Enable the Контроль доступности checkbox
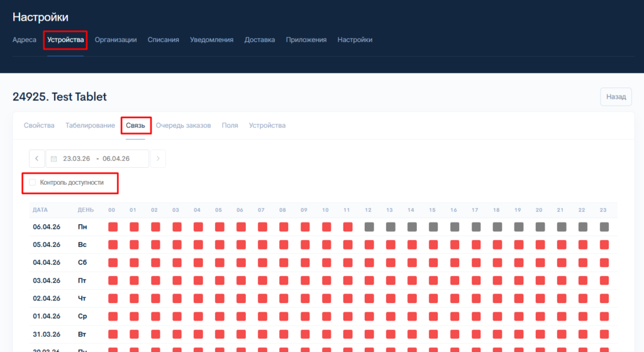 (33, 182)
